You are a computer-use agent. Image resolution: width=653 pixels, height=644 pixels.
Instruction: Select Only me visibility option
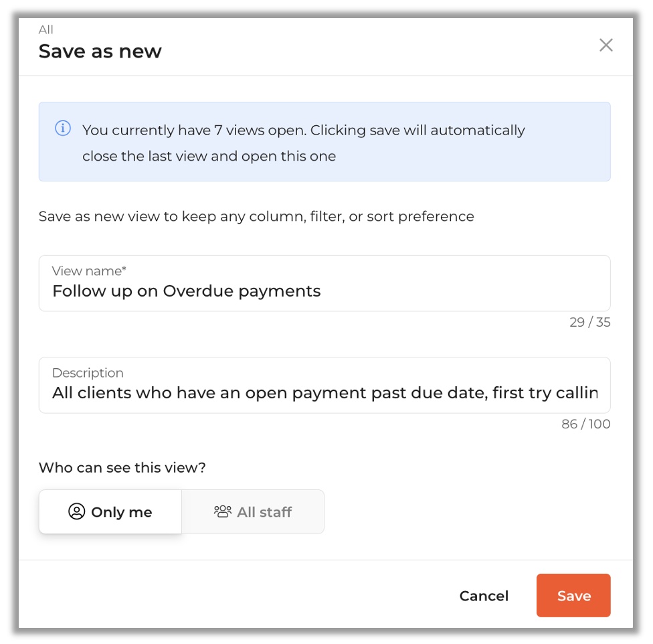110,511
